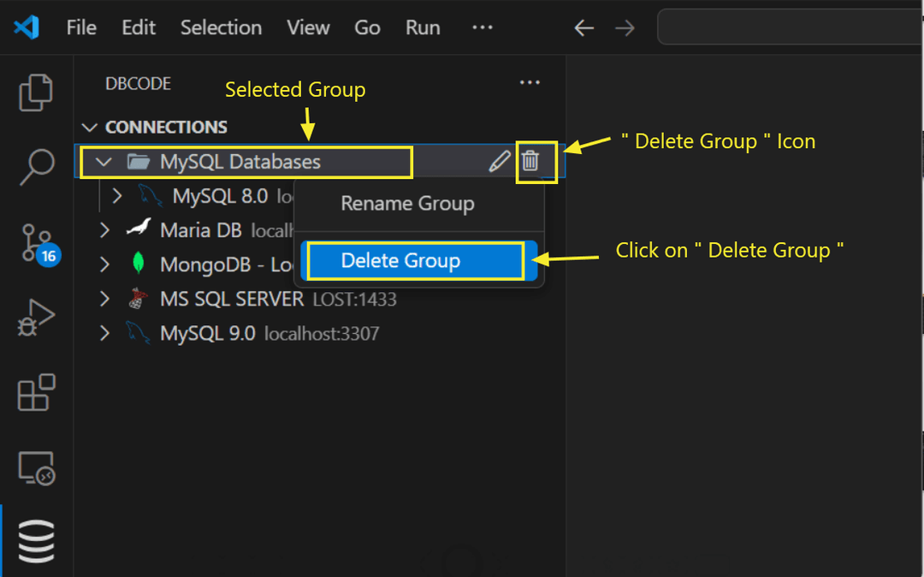Click Delete Group in the context menu

400,260
